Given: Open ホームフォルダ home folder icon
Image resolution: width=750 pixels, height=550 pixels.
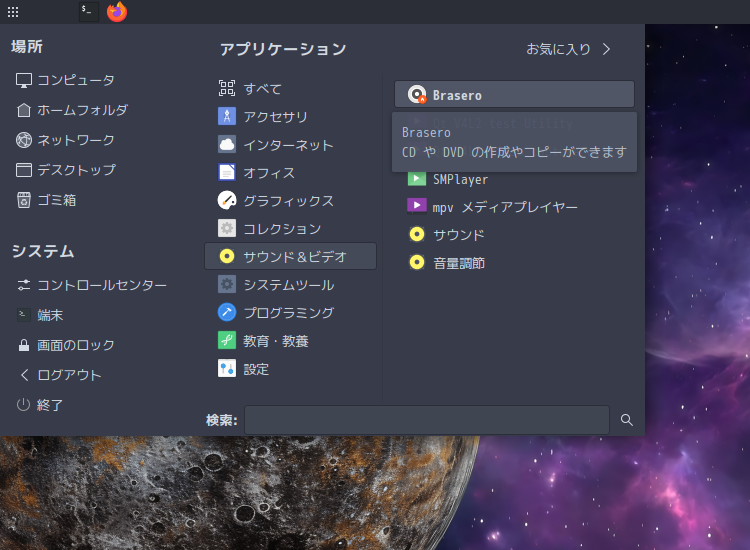Looking at the screenshot, I should pyautogui.click(x=24, y=110).
